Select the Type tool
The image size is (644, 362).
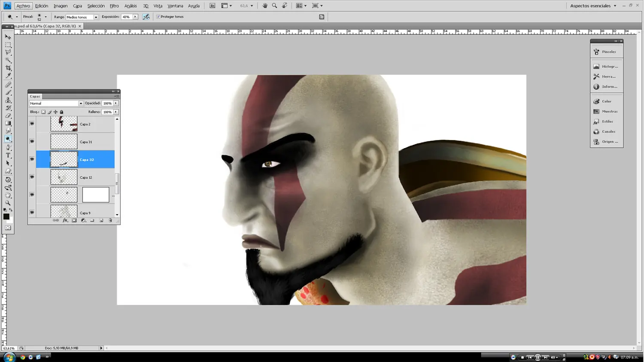point(8,155)
